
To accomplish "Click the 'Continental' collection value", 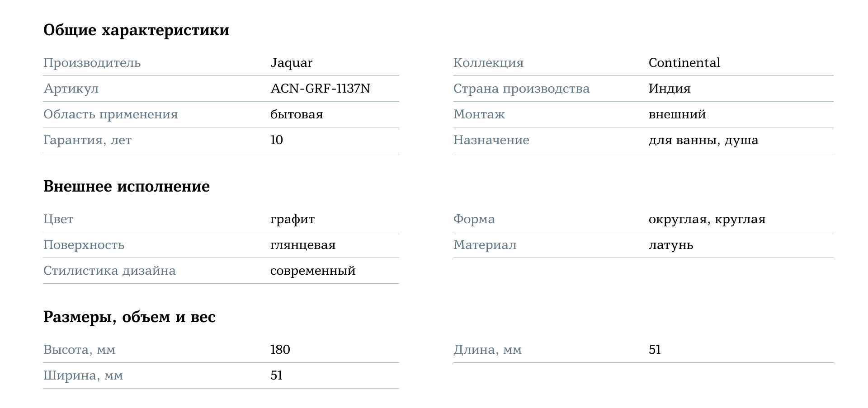I will click(684, 63).
